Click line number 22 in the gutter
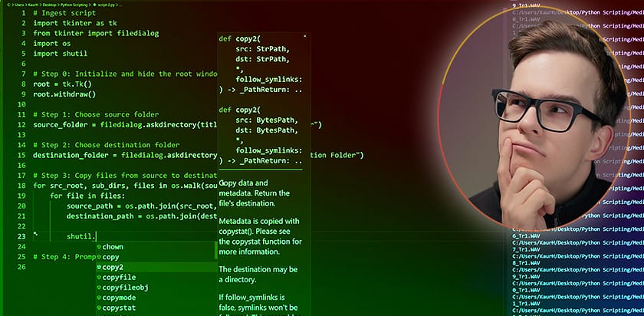 [21, 226]
